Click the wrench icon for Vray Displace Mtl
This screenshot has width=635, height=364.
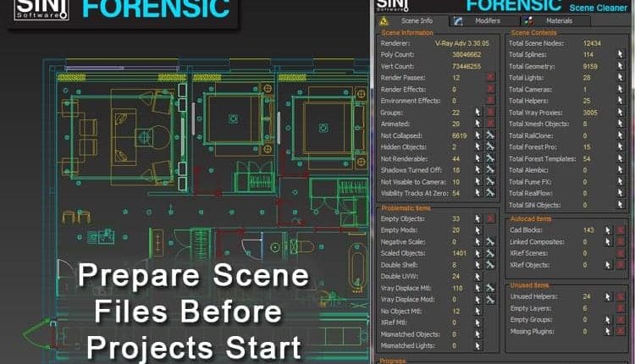coord(490,287)
